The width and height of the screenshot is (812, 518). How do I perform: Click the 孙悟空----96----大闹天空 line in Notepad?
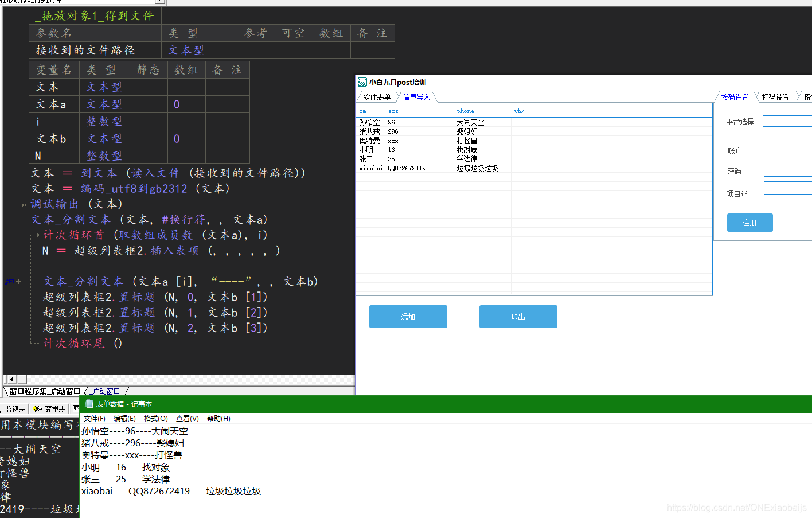click(135, 431)
